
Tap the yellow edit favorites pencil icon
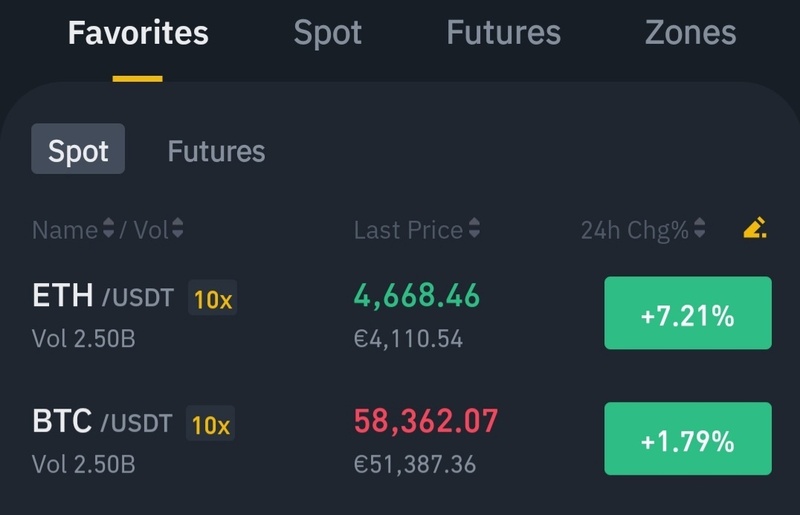[755, 230]
